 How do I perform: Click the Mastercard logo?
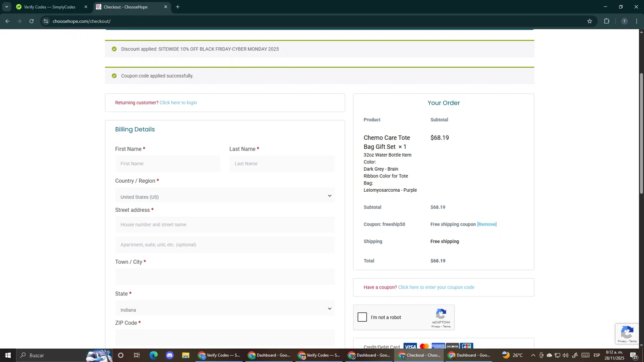[x=424, y=347]
